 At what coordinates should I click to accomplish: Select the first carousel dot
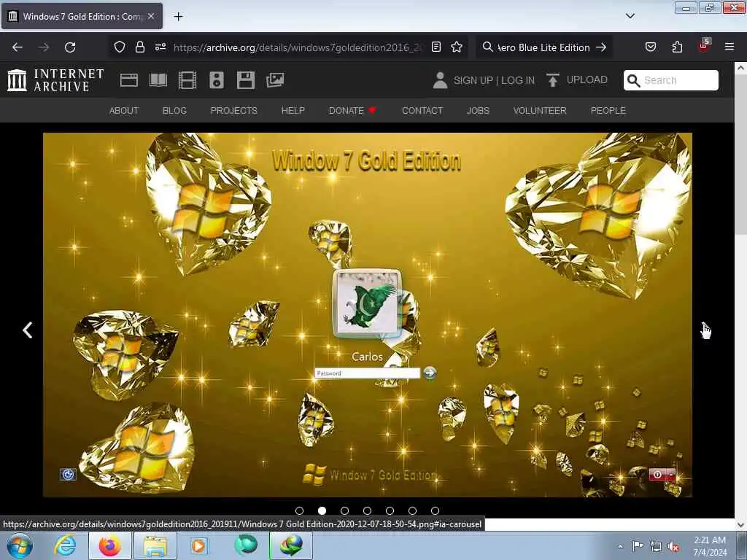click(299, 510)
